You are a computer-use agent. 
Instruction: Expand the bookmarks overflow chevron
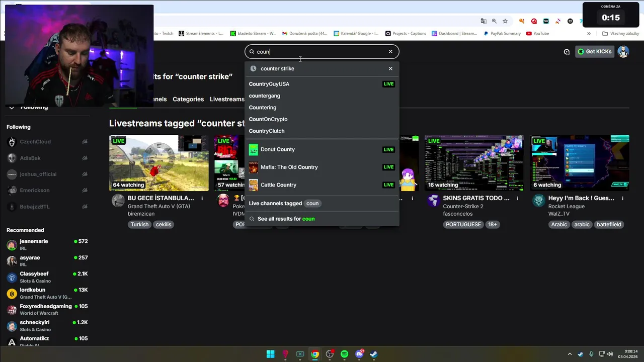[x=589, y=34]
